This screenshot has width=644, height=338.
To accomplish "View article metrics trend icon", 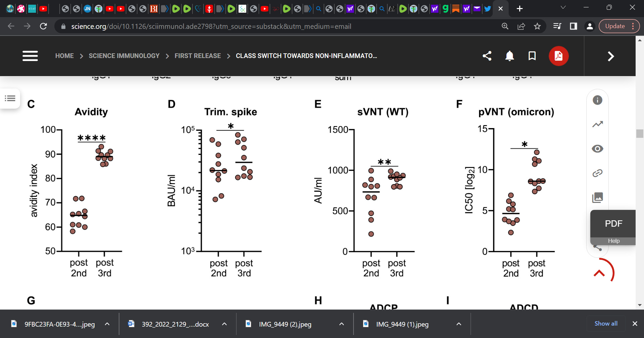I will coord(597,124).
